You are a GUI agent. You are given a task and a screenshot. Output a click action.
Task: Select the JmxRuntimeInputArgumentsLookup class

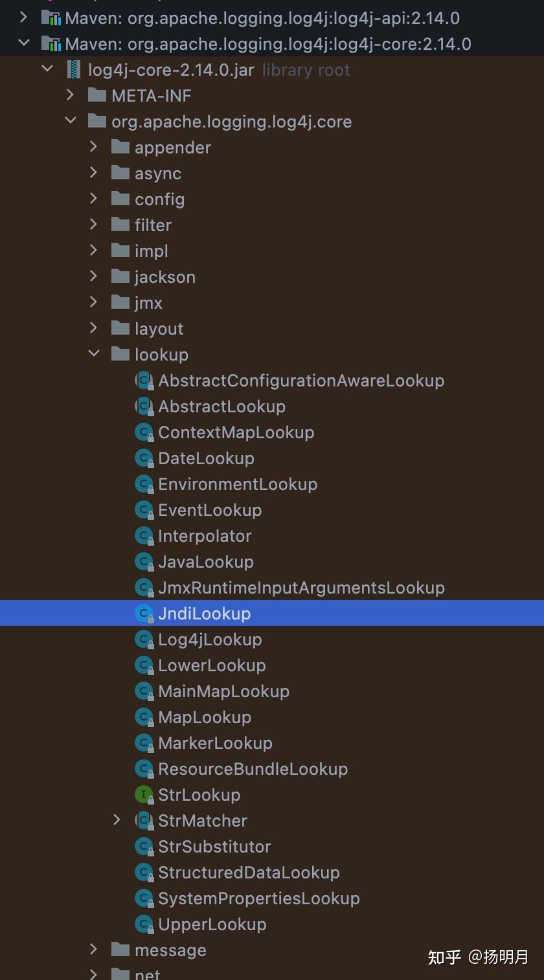[x=301, y=588]
